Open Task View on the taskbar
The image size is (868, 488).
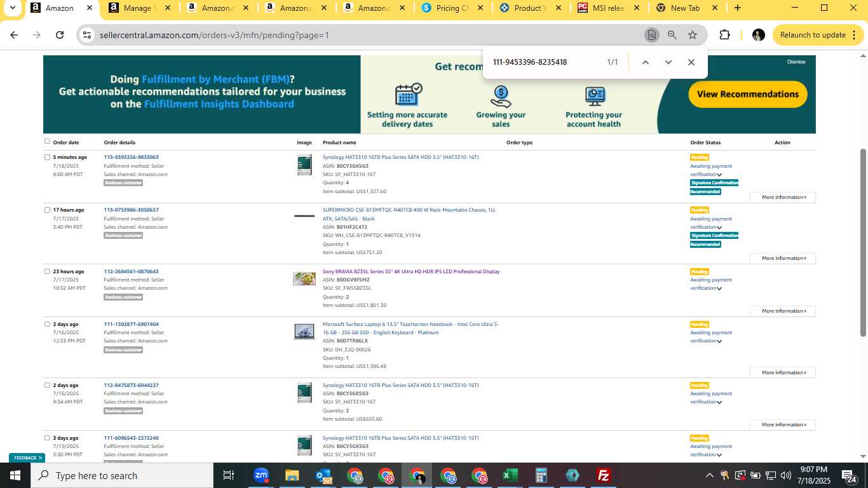pos(229,475)
